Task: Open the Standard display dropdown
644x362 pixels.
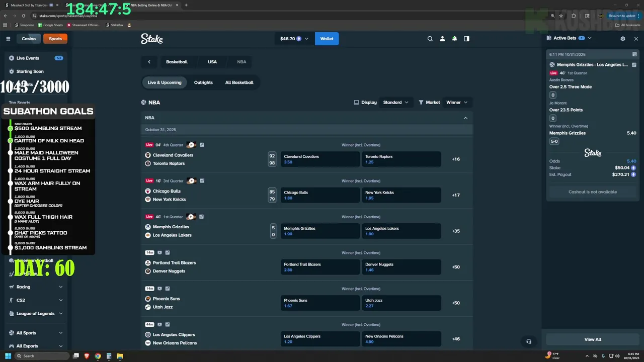Action: click(x=396, y=103)
